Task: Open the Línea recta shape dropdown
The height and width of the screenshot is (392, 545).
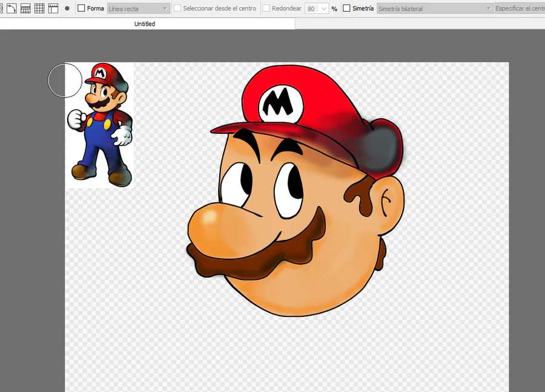Action: pos(138,8)
